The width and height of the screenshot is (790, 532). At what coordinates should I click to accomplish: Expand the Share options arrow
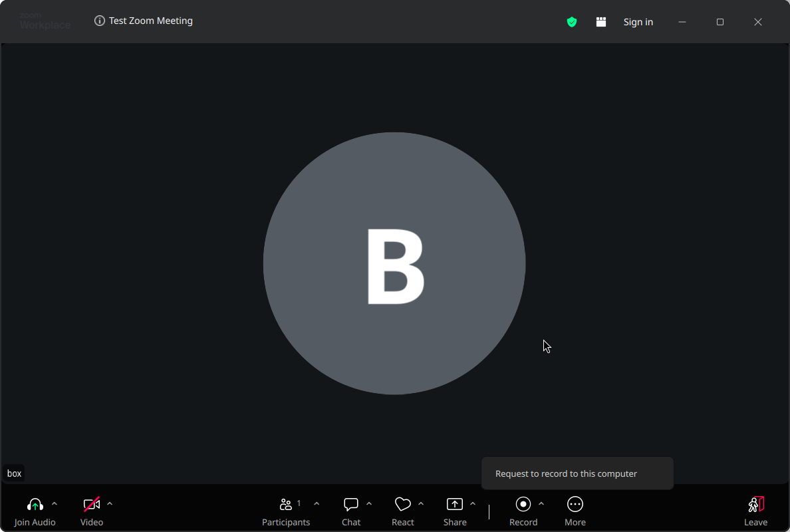[473, 504]
